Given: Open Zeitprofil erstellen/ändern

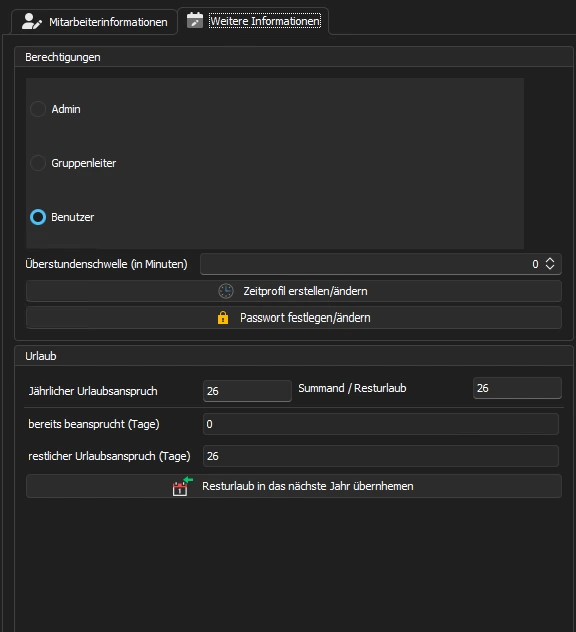Looking at the screenshot, I should [x=294, y=291].
